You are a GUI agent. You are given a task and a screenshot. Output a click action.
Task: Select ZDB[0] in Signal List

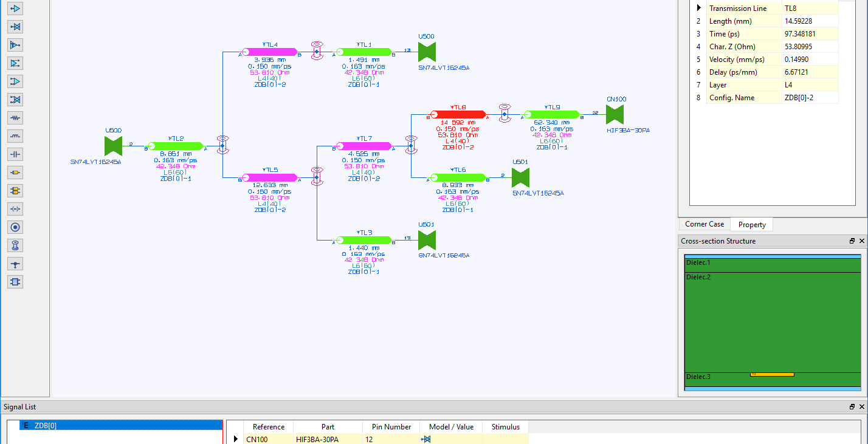click(46, 425)
